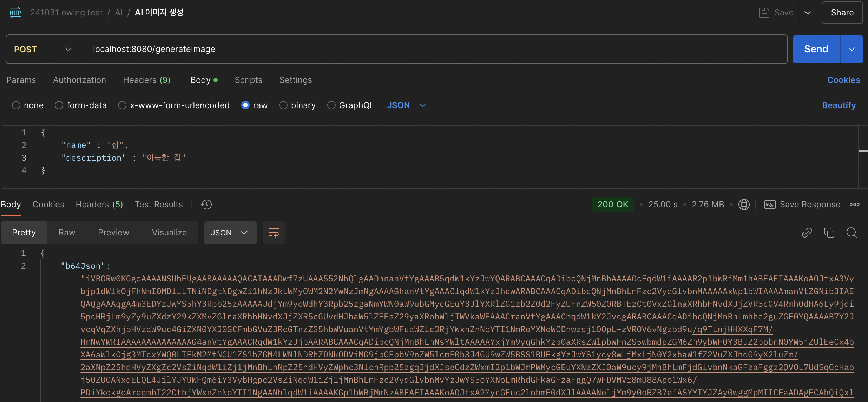Select the binary body option
Image resolution: width=868 pixels, height=402 pixels.
click(283, 105)
